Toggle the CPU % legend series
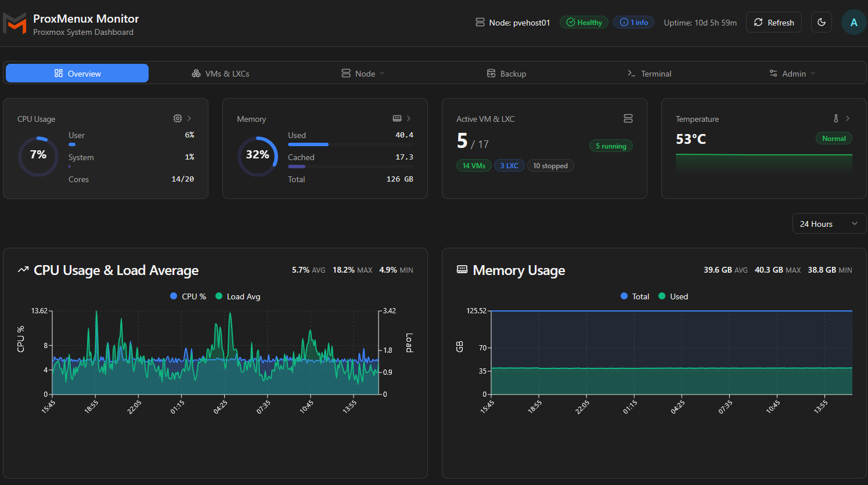Screen dimensions: 868x485 click(x=188, y=296)
